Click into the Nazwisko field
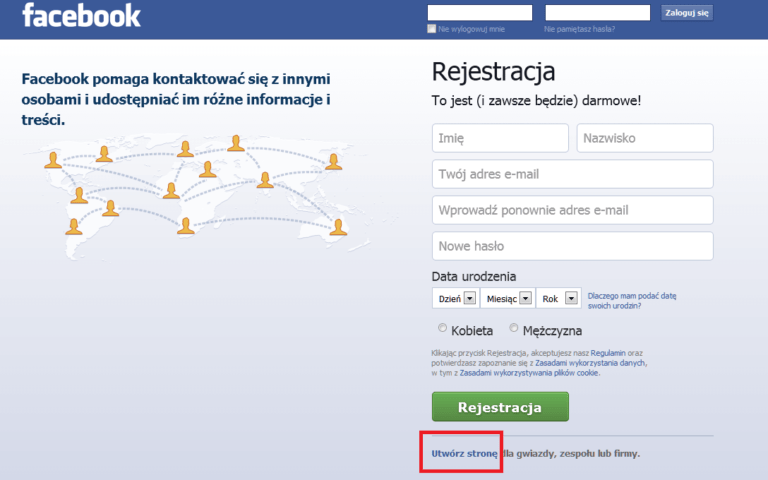Image resolution: width=768 pixels, height=480 pixels. point(645,138)
